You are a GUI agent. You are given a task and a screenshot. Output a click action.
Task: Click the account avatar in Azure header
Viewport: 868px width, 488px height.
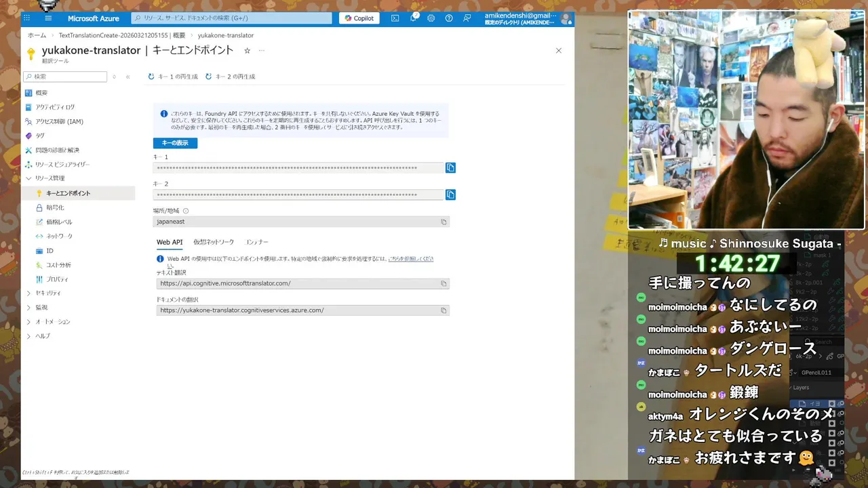pyautogui.click(x=566, y=18)
